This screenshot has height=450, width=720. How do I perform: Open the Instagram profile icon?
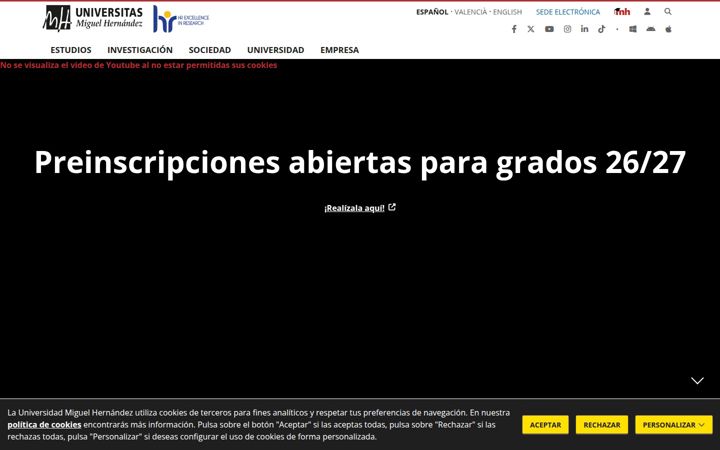[568, 29]
